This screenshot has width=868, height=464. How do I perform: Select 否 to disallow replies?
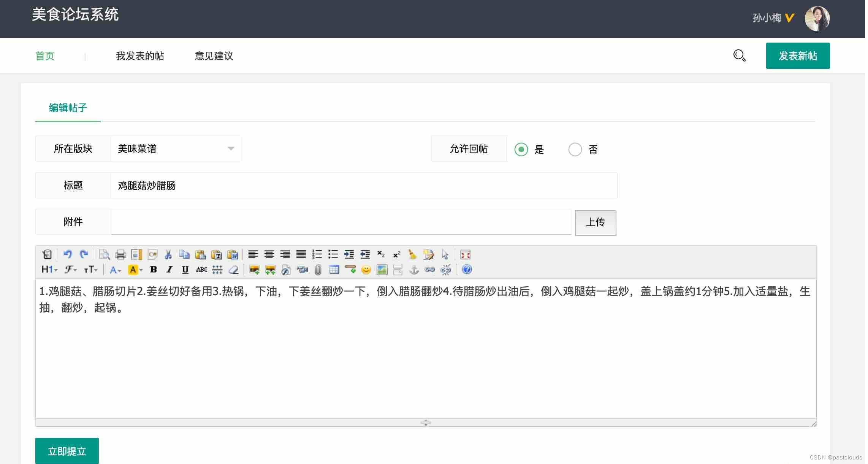pyautogui.click(x=575, y=149)
